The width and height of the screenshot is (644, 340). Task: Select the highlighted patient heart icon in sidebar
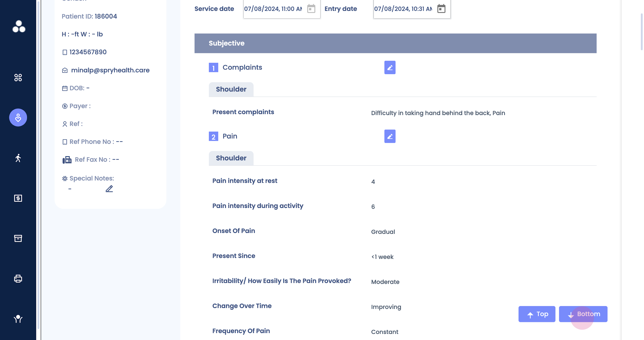click(18, 118)
